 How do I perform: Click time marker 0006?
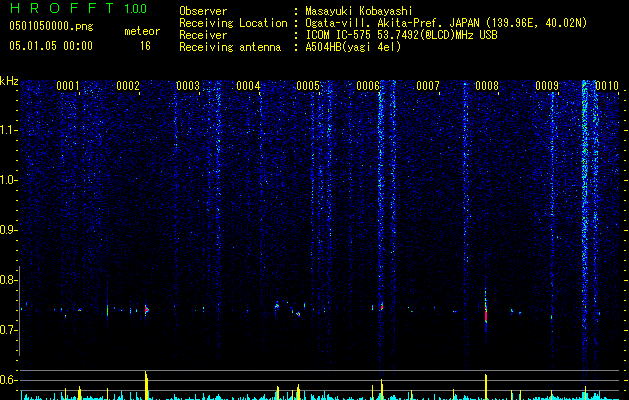[x=368, y=86]
